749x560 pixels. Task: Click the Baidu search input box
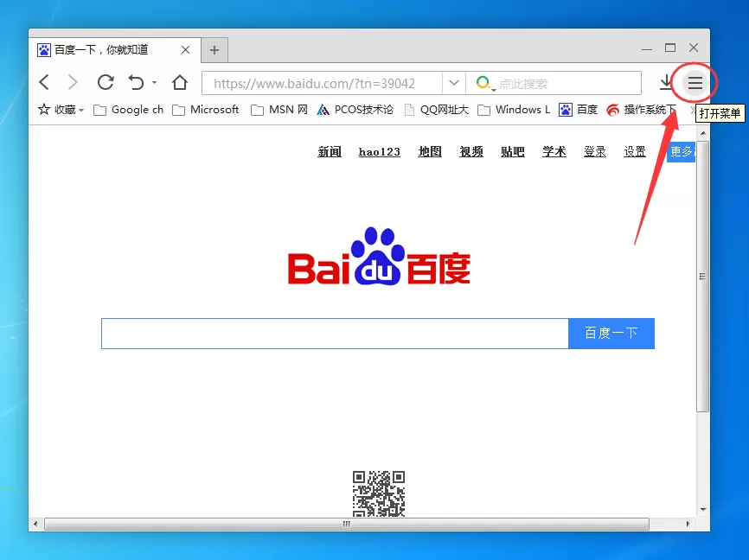(x=335, y=334)
